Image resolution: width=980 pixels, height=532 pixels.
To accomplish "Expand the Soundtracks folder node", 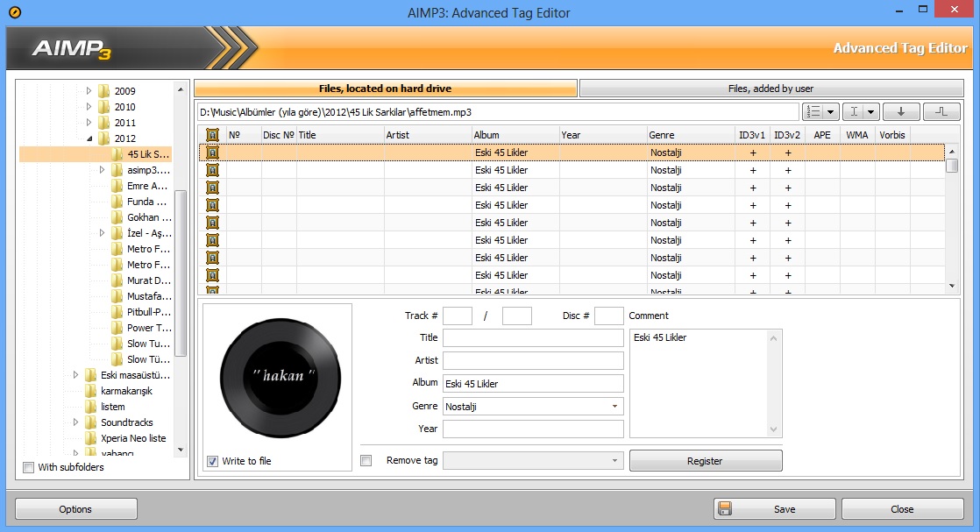I will click(75, 422).
